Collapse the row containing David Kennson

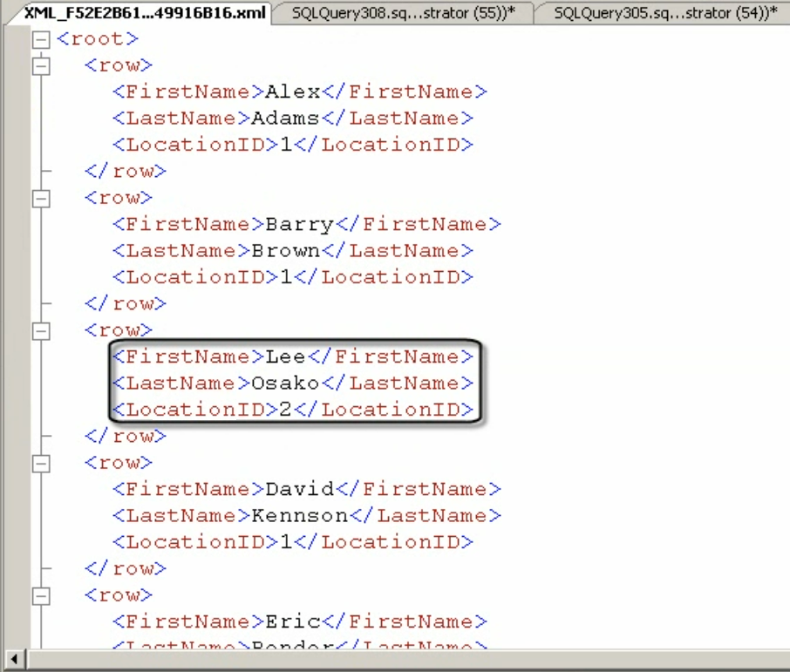click(x=41, y=464)
